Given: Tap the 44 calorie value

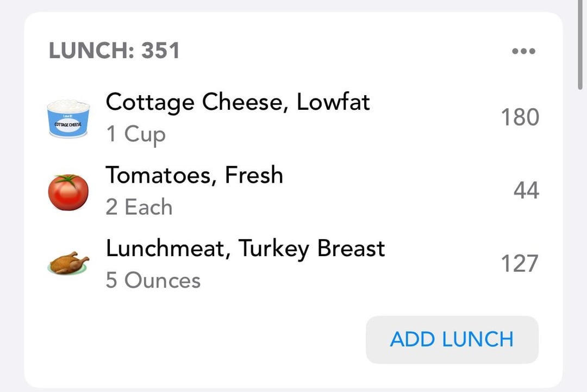Looking at the screenshot, I should pos(526,191).
